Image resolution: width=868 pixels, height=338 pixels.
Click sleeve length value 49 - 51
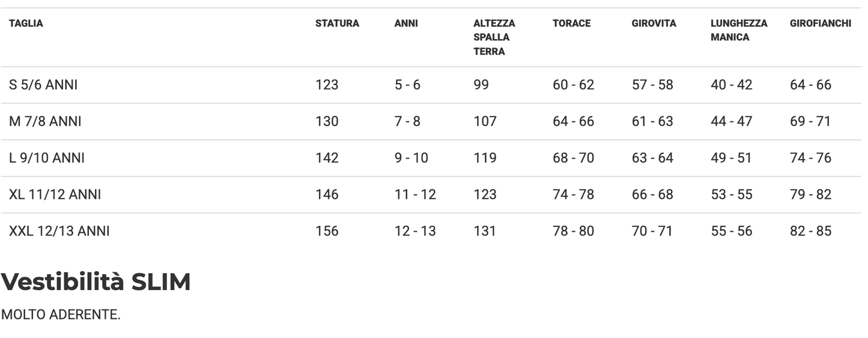pyautogui.click(x=731, y=158)
